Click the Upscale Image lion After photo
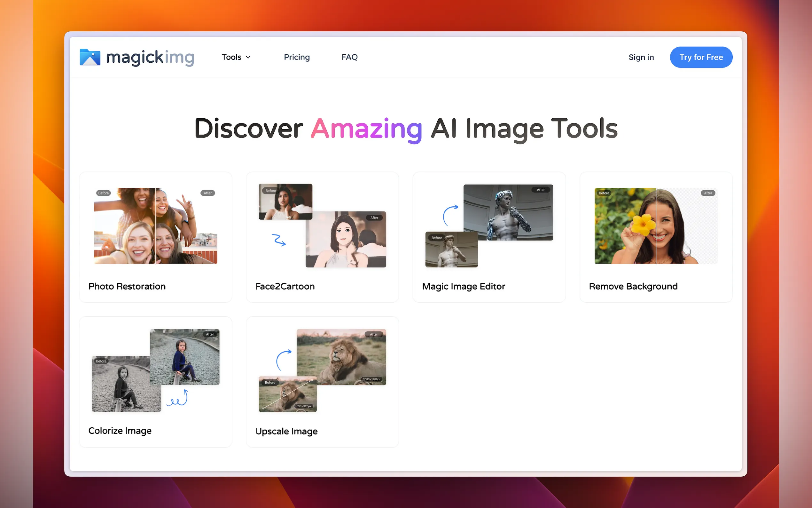812x508 pixels. [x=341, y=357]
